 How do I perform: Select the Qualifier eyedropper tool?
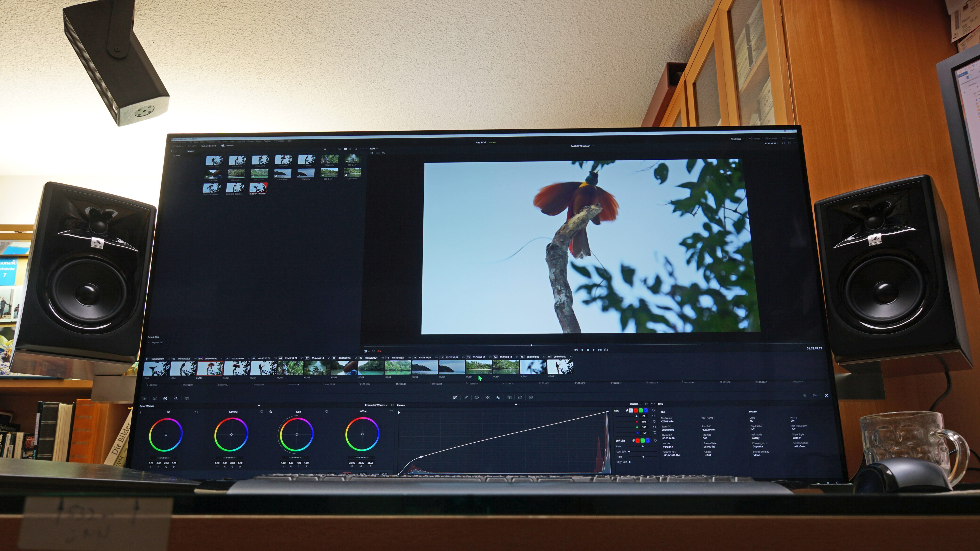(x=466, y=397)
